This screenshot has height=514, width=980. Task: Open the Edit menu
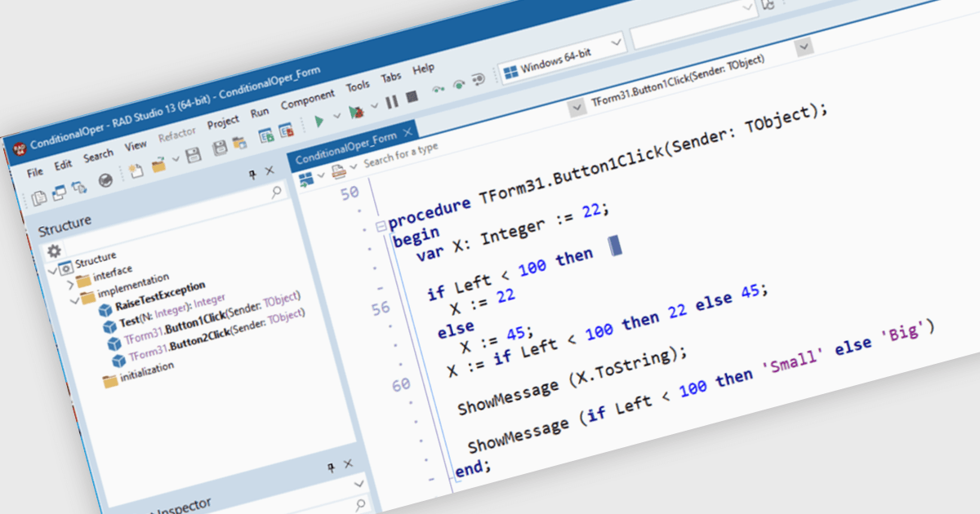pyautogui.click(x=63, y=164)
